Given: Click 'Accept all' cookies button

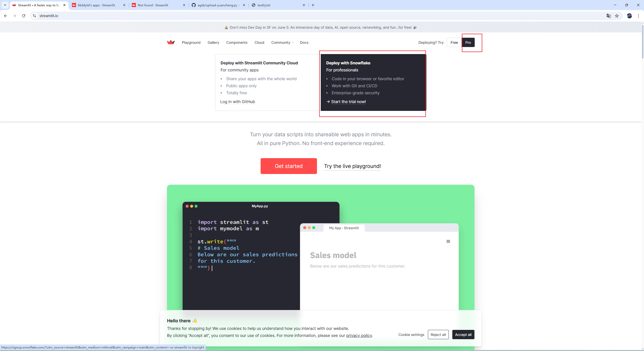Looking at the screenshot, I should tap(463, 335).
